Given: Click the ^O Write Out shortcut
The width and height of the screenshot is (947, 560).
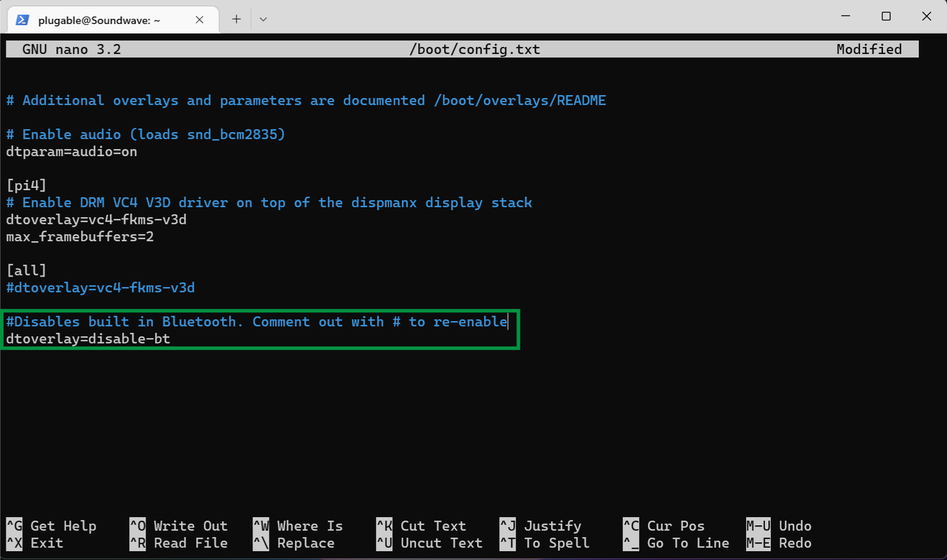Looking at the screenshot, I should (x=179, y=526).
